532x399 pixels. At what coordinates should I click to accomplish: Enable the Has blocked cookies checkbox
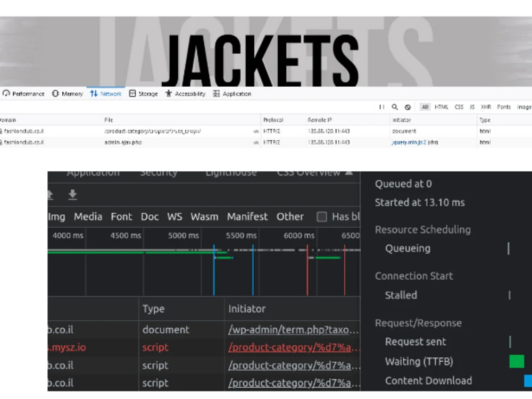pyautogui.click(x=321, y=217)
